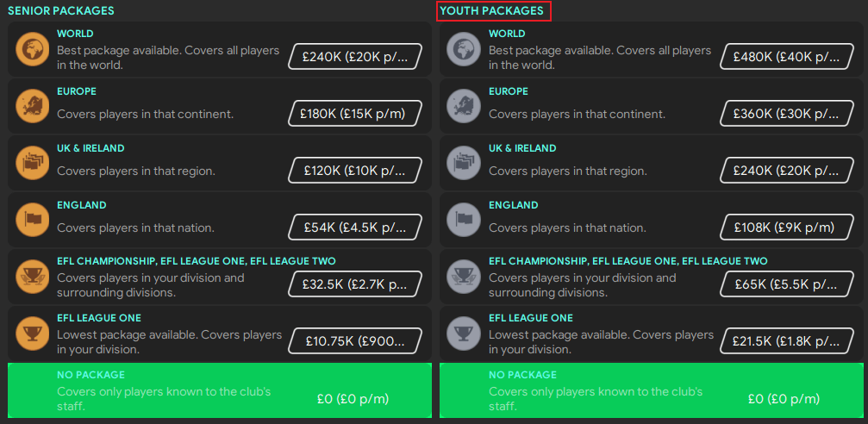Select Senior World package priced £240K

[x=355, y=57]
